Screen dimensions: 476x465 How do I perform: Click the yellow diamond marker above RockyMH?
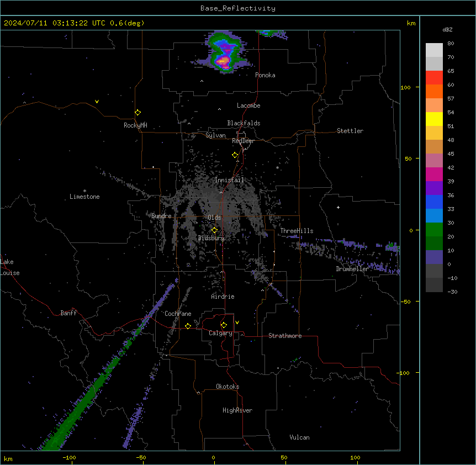pos(138,113)
